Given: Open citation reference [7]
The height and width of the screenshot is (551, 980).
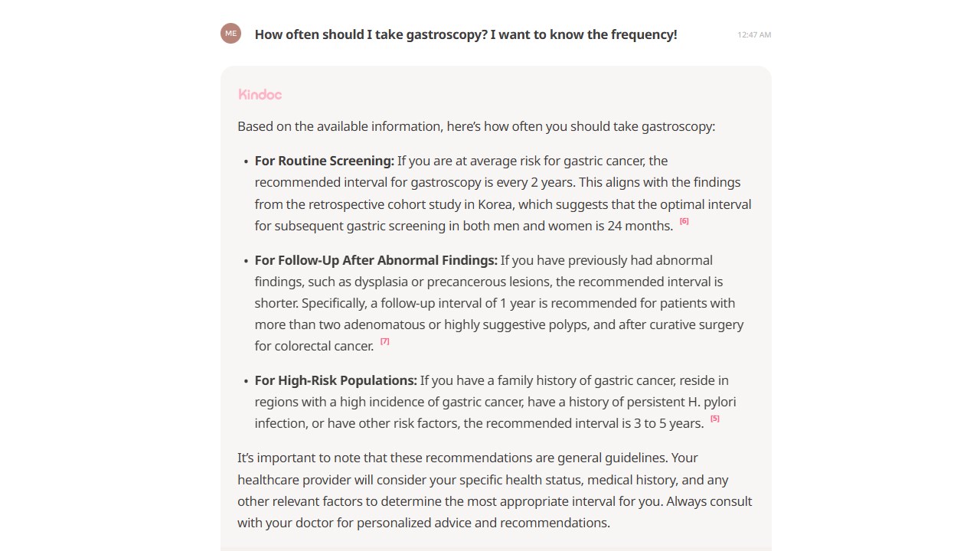Looking at the screenshot, I should 385,341.
